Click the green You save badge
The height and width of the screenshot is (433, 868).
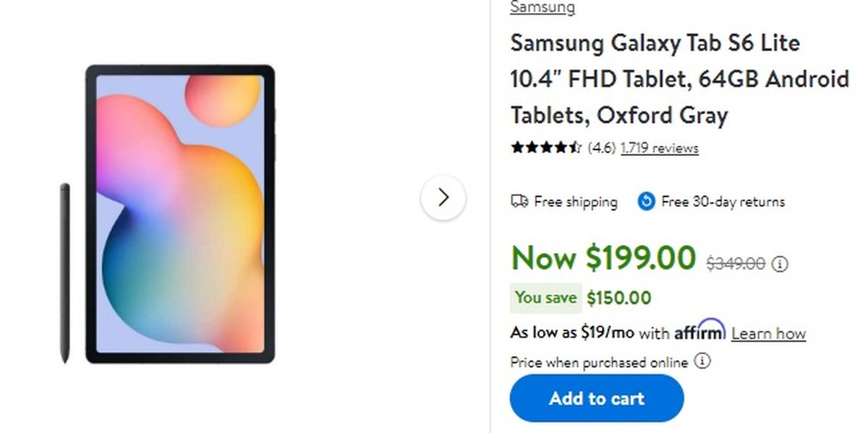(x=545, y=298)
